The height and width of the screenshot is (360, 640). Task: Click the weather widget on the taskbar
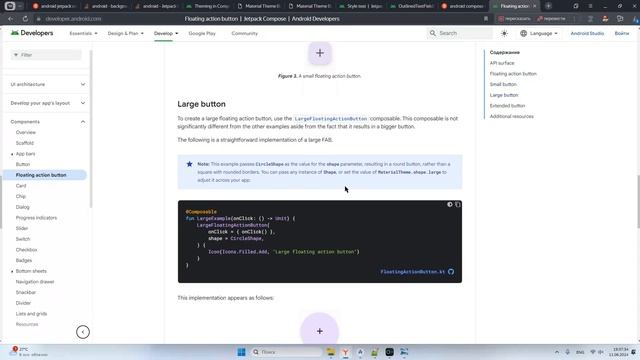[x=29, y=351]
